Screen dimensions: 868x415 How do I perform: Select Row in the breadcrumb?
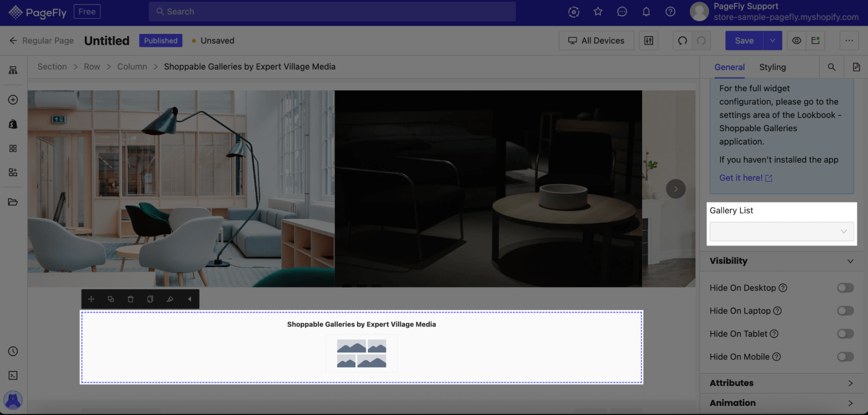(92, 66)
